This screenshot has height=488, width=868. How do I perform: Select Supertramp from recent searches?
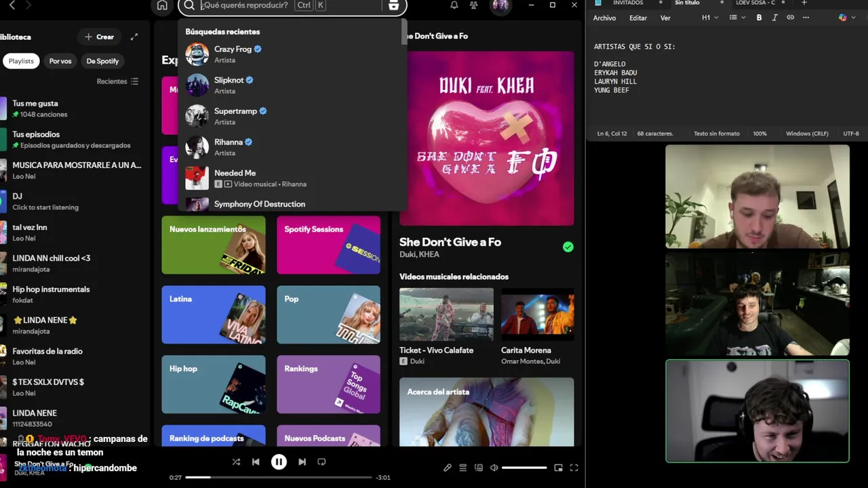coord(292,116)
